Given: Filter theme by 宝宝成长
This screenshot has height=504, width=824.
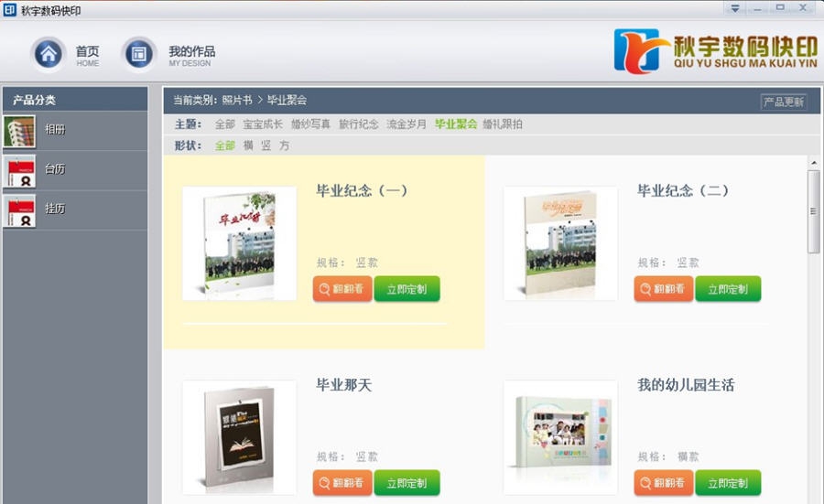Looking at the screenshot, I should [x=263, y=124].
